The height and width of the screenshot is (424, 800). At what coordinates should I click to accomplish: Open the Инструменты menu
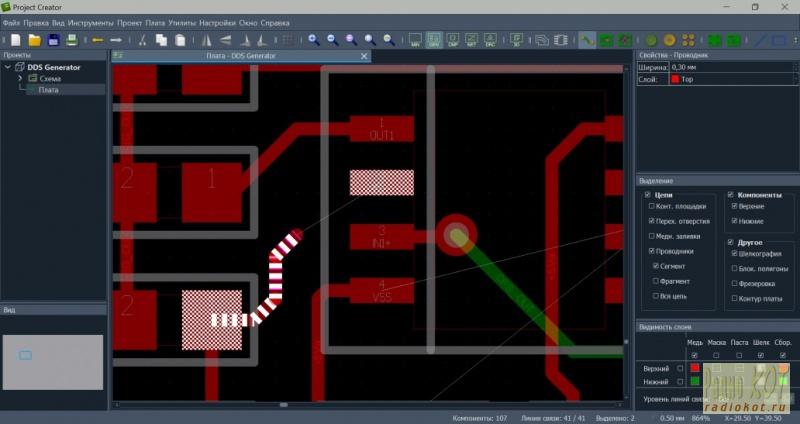tap(90, 22)
